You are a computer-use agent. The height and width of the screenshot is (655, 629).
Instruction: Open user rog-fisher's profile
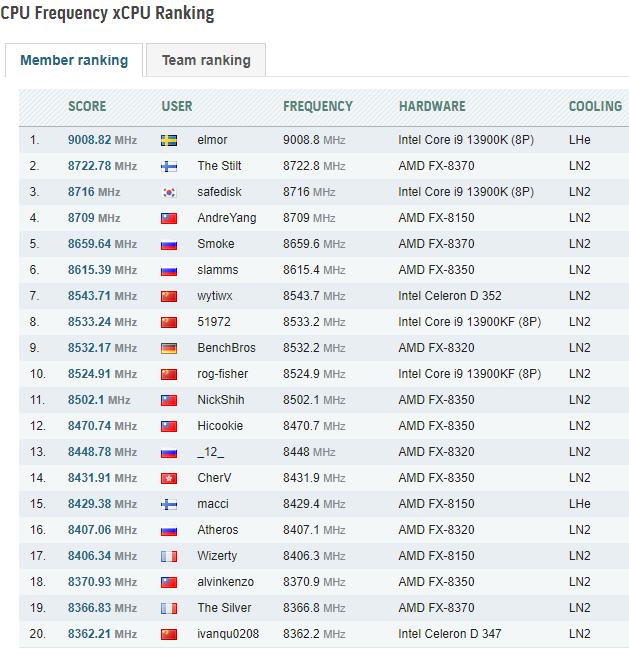tap(223, 374)
